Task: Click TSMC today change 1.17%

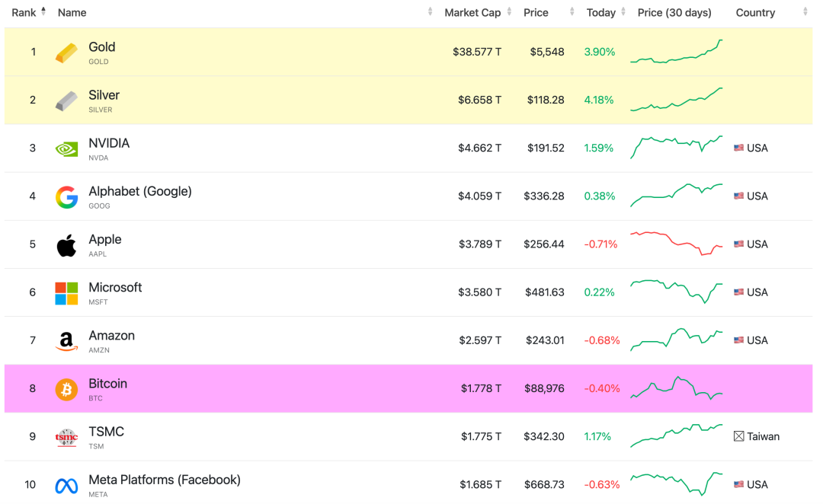Action: (598, 436)
